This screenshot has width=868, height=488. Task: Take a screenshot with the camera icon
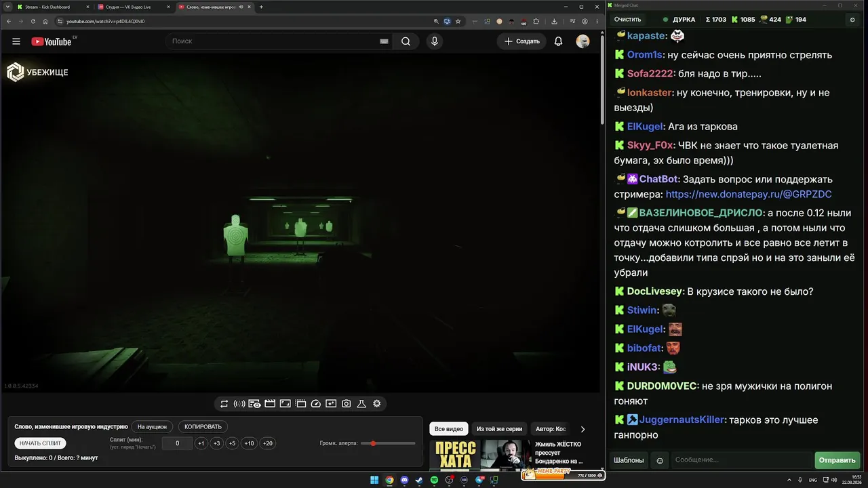point(347,404)
